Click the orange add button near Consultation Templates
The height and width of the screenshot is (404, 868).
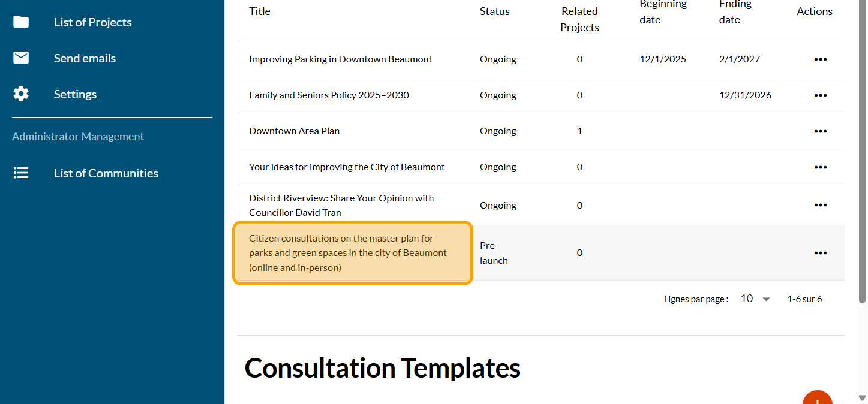tap(817, 398)
